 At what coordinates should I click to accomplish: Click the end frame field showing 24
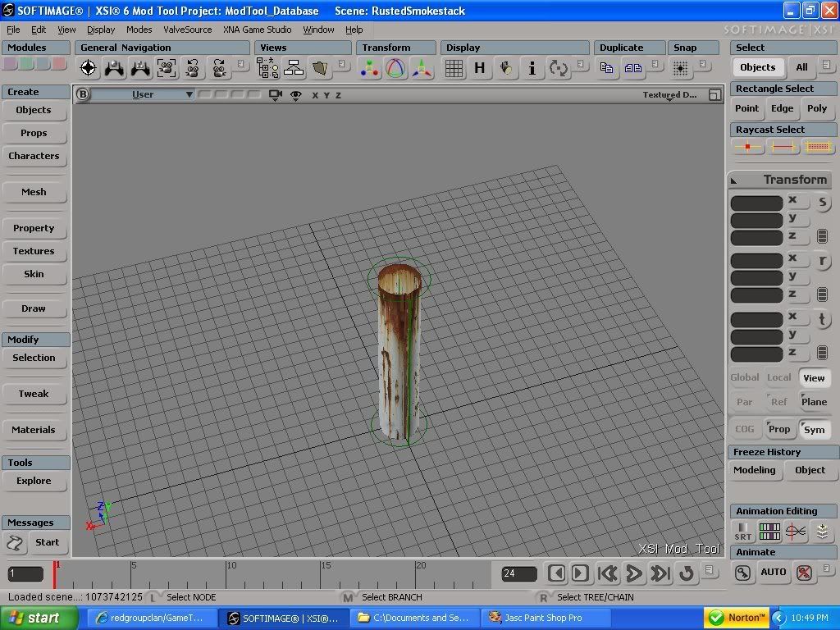518,573
